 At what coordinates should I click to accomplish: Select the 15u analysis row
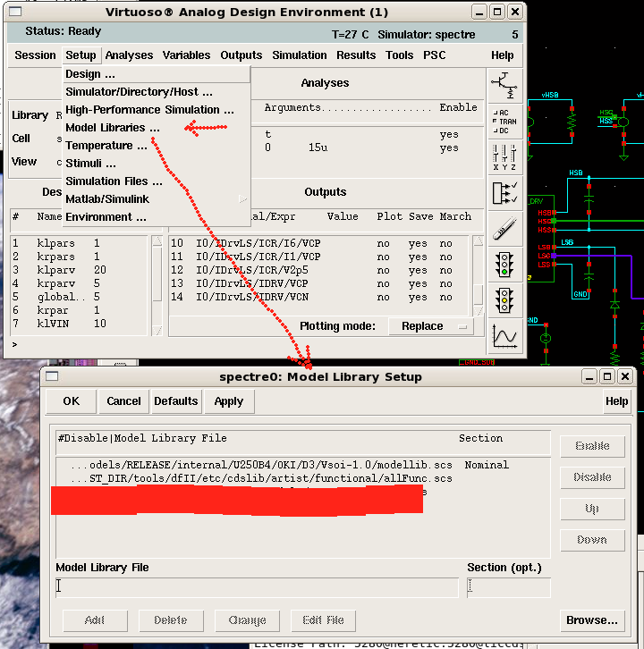368,147
